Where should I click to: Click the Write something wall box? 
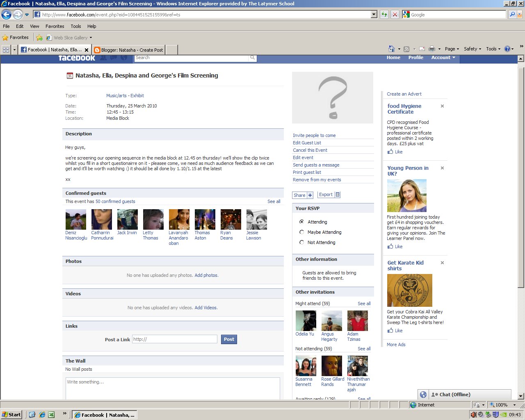(173, 388)
